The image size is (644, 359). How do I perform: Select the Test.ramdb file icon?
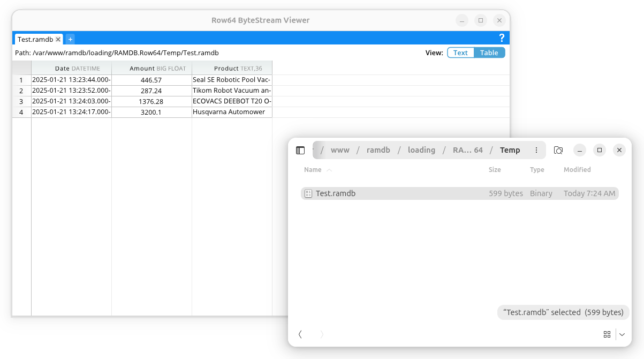(308, 193)
